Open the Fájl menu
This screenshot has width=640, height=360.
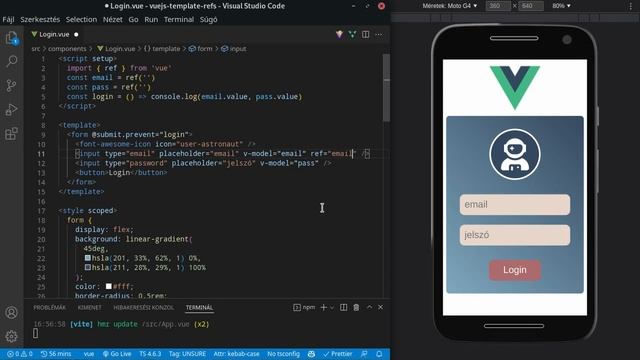8,19
